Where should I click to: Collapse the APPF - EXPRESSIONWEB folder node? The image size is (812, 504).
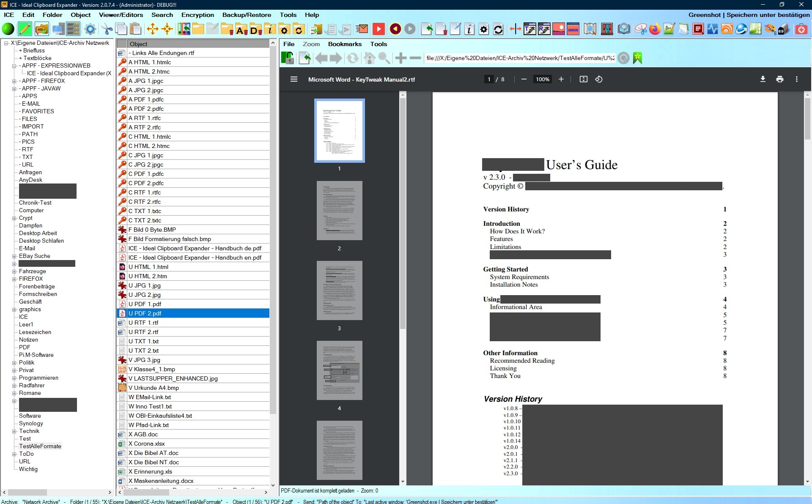[x=14, y=66]
